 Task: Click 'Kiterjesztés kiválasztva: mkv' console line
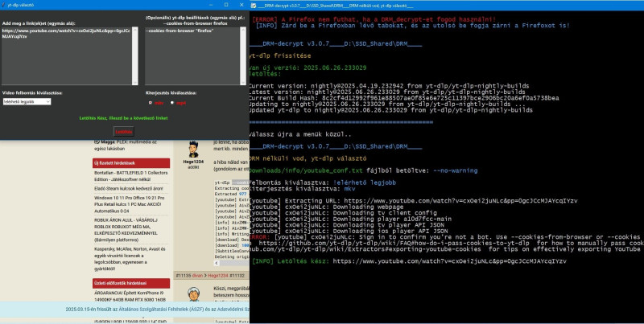pos(302,189)
